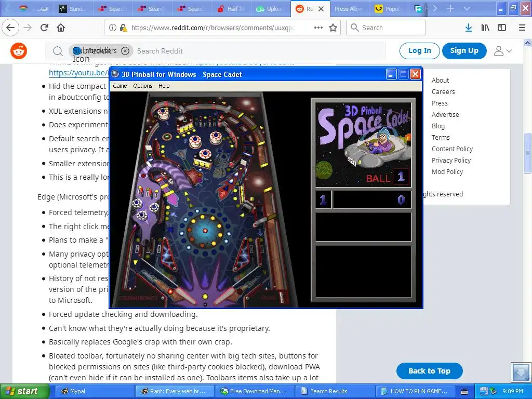
Task: Open the Mod Policy link
Action: pos(447,171)
